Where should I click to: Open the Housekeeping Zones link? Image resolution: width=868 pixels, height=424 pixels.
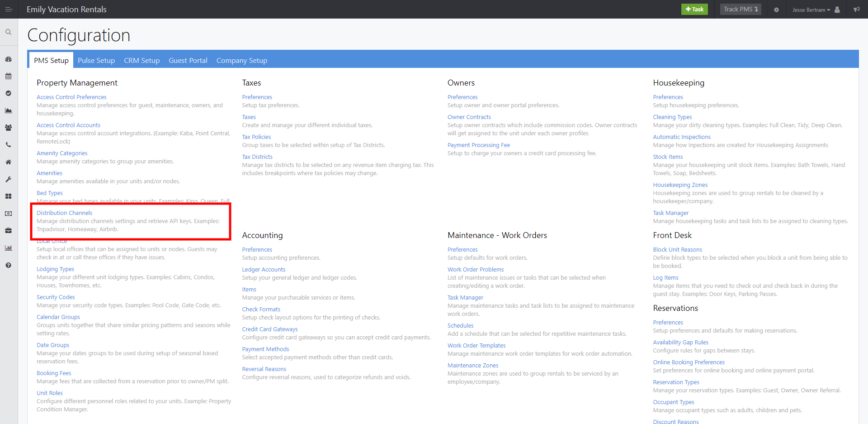point(680,185)
